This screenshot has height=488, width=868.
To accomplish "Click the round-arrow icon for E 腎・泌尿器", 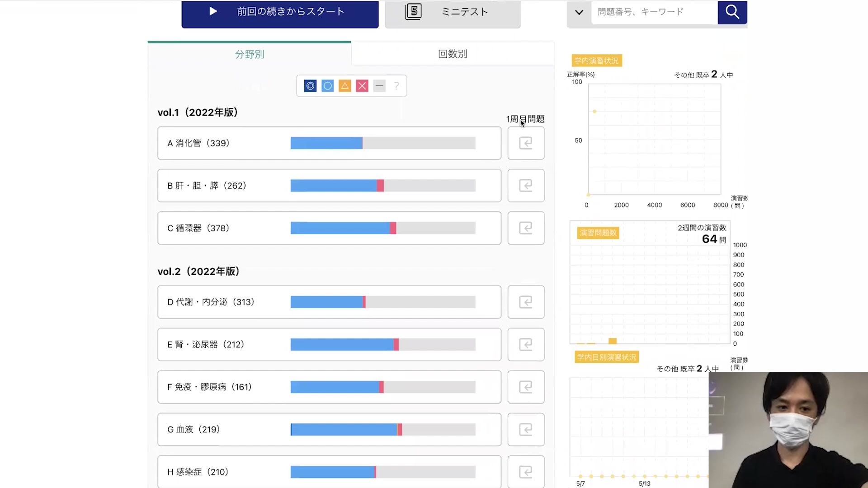I will coord(526,344).
